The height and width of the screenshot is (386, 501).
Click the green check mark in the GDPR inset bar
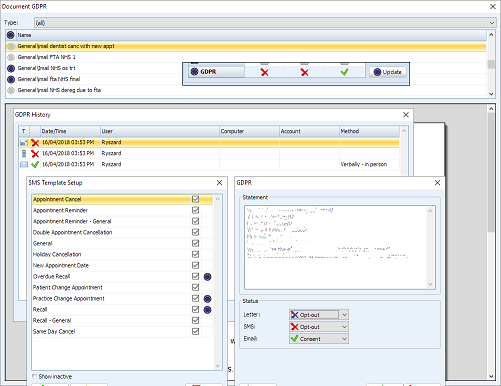pos(345,72)
